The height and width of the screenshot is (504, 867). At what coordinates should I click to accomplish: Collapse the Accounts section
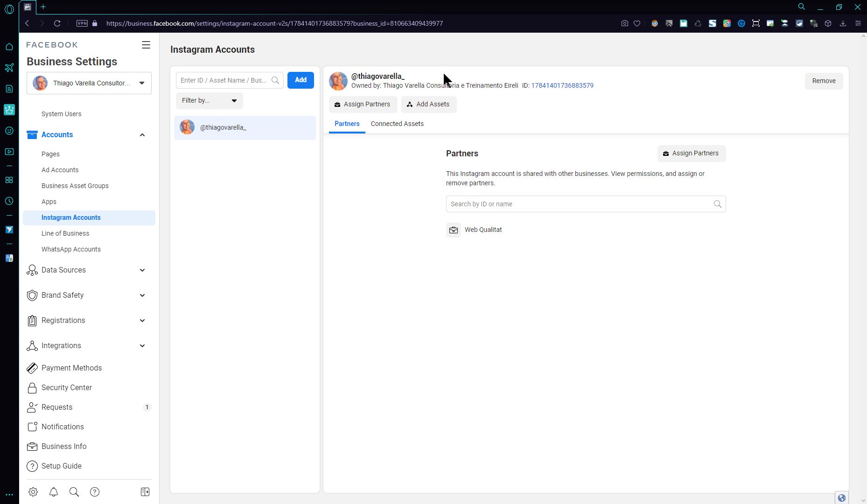tap(142, 135)
